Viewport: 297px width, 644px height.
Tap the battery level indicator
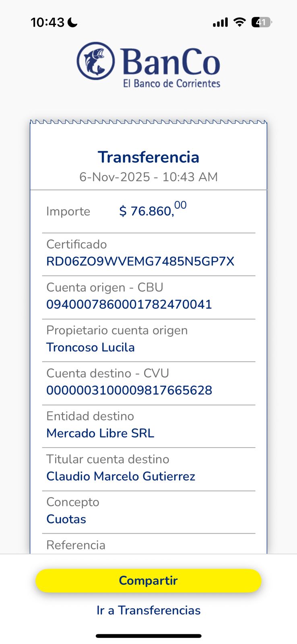(261, 22)
